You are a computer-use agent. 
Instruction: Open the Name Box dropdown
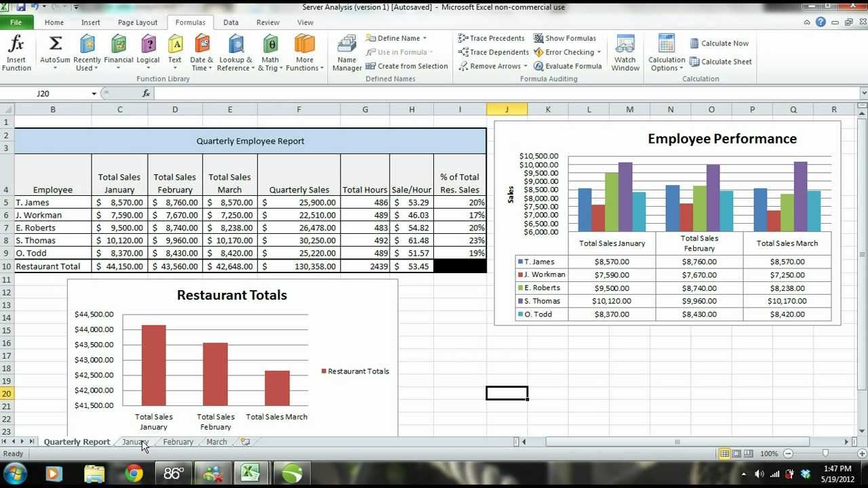click(x=94, y=94)
